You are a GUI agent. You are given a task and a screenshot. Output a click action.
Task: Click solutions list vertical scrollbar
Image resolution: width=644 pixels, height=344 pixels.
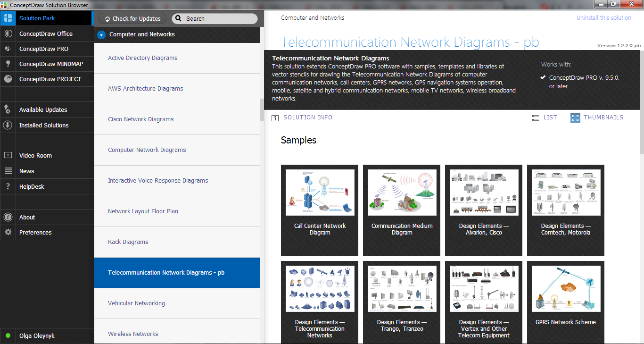tap(262, 110)
